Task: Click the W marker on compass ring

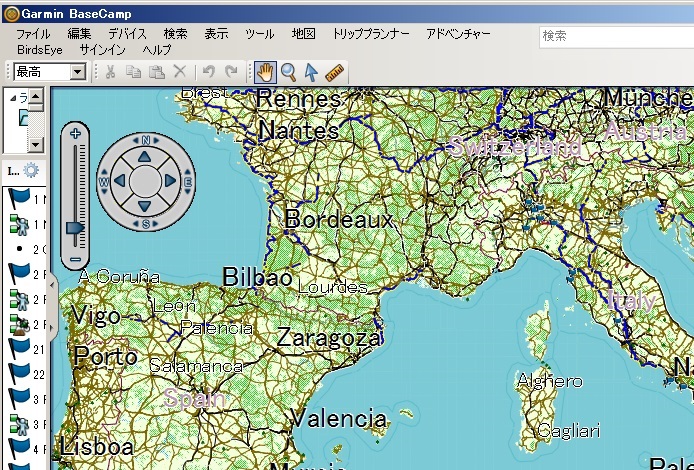Action: [104, 181]
